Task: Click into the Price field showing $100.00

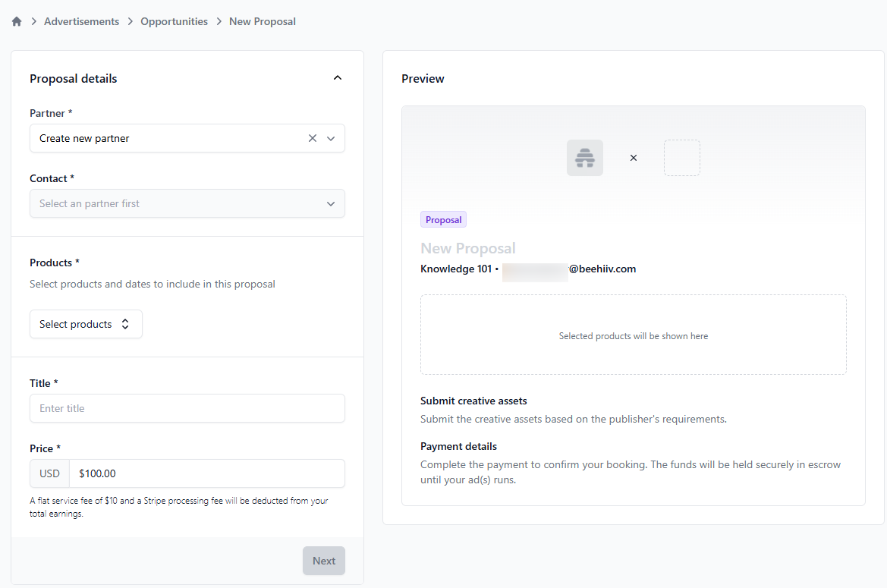Action: click(206, 473)
